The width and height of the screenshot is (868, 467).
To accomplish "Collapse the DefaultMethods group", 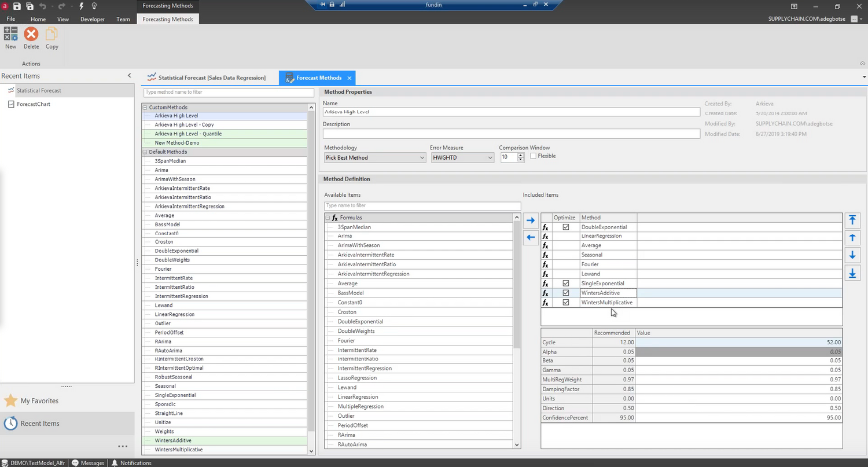I will (145, 152).
